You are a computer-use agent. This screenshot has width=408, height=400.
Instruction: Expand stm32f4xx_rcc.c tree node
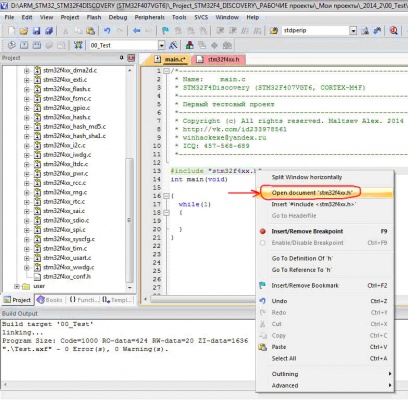26,183
